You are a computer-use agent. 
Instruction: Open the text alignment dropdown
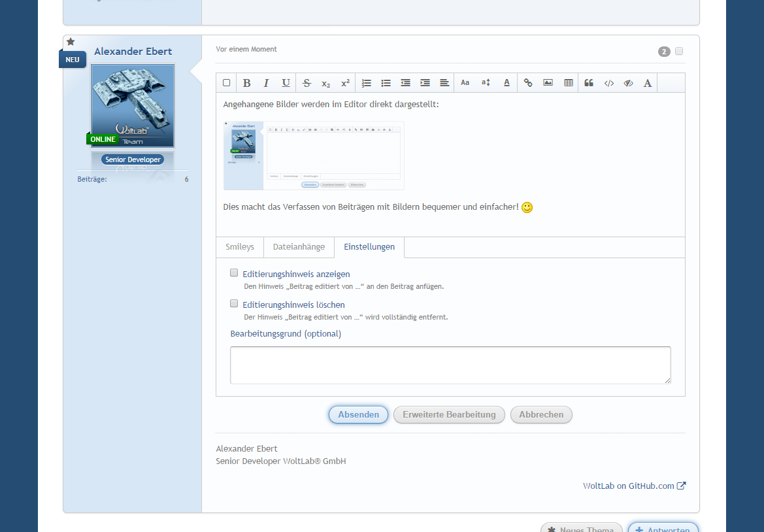[x=444, y=83]
